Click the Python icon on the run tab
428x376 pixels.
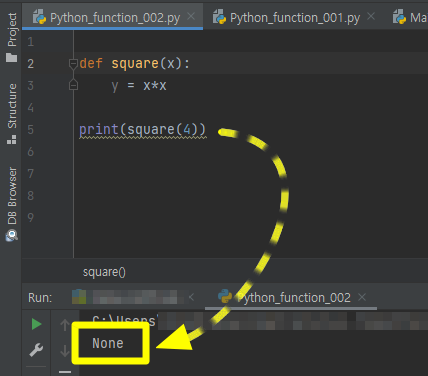[225, 296]
